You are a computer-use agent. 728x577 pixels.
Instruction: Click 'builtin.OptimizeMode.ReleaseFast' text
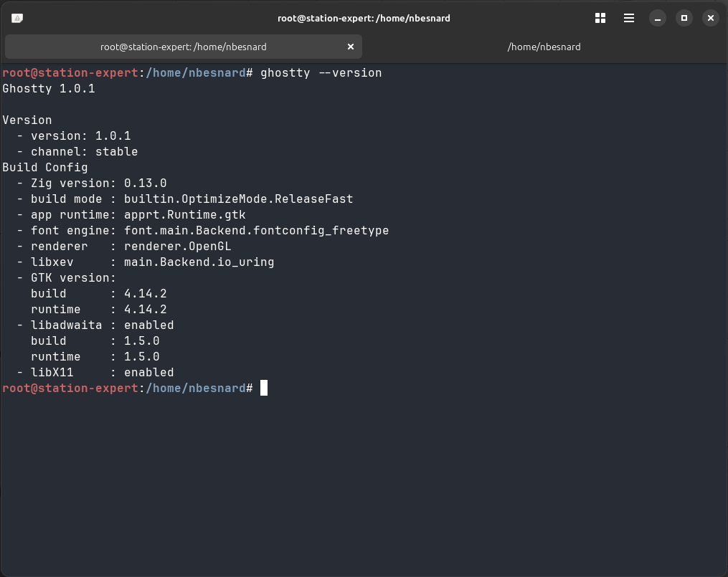[238, 199]
